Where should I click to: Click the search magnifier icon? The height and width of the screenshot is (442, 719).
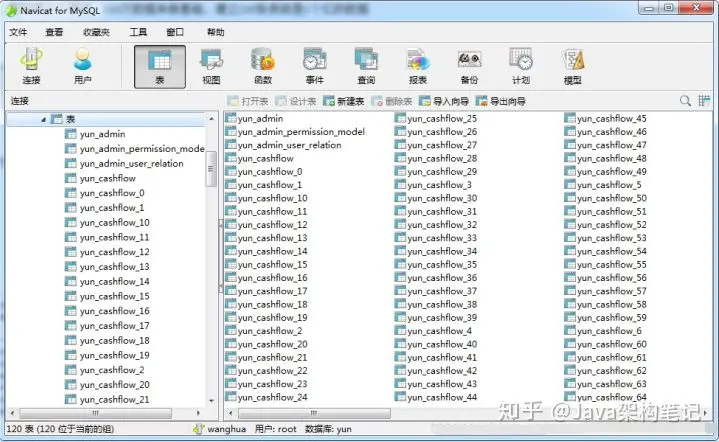[x=685, y=101]
